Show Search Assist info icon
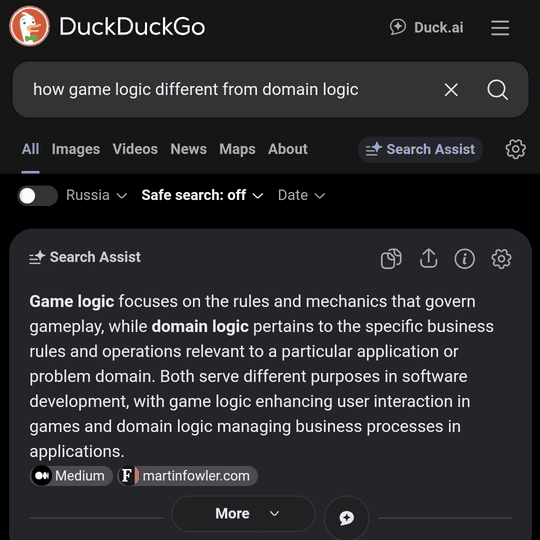 click(465, 259)
